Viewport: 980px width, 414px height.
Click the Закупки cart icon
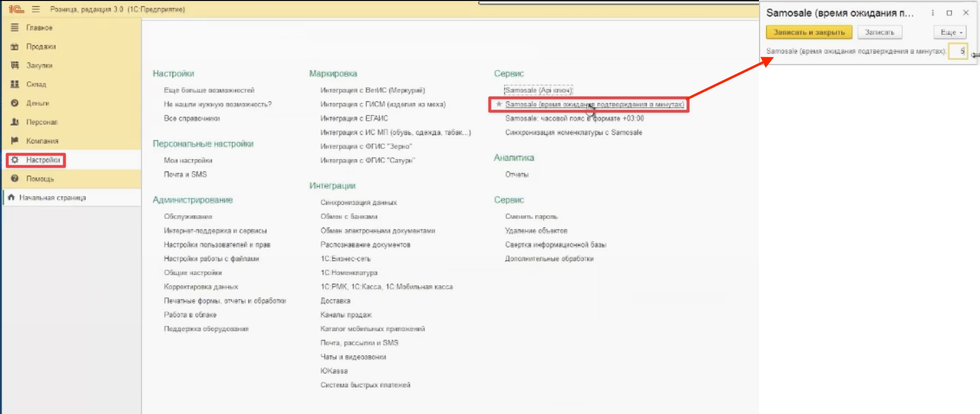point(15,65)
